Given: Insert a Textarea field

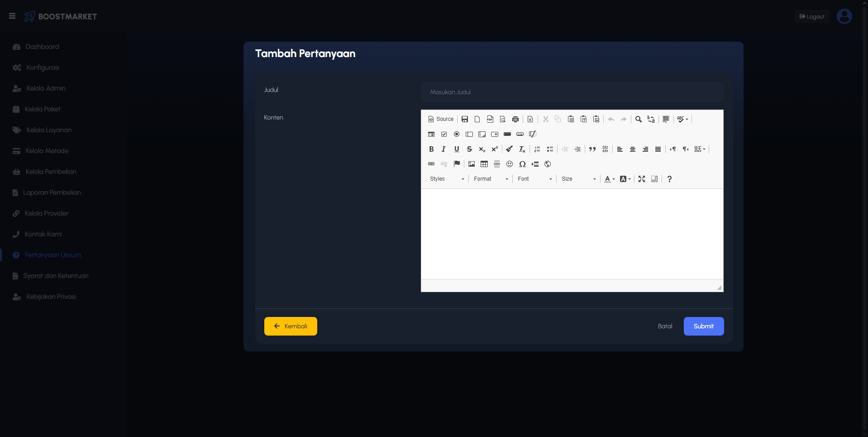Looking at the screenshot, I should (482, 134).
